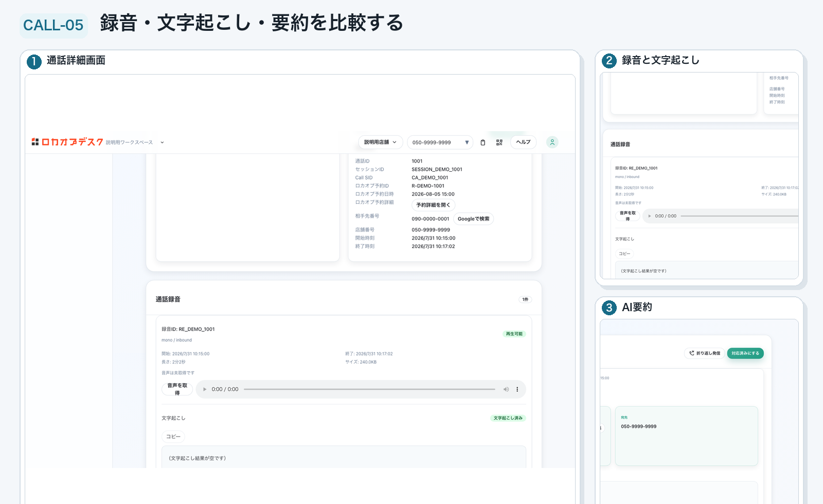Mute with the speaker icon in panel 1
Screen dimensions: 823x504
(x=506, y=389)
